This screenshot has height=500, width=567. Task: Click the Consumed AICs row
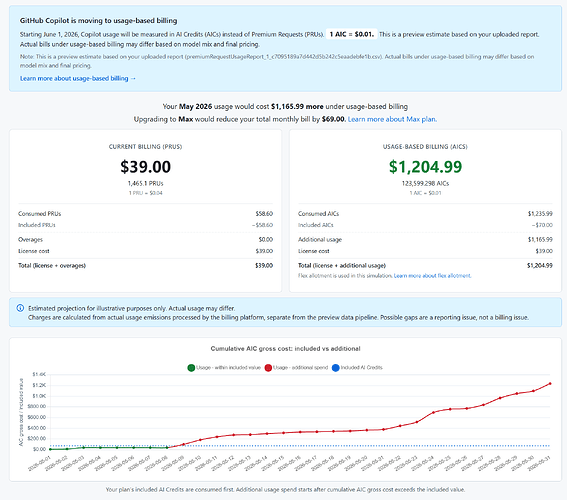(x=425, y=214)
